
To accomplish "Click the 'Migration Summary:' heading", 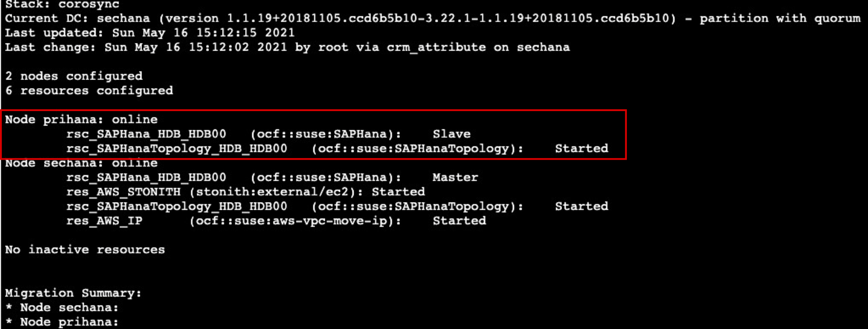I will [x=73, y=293].
